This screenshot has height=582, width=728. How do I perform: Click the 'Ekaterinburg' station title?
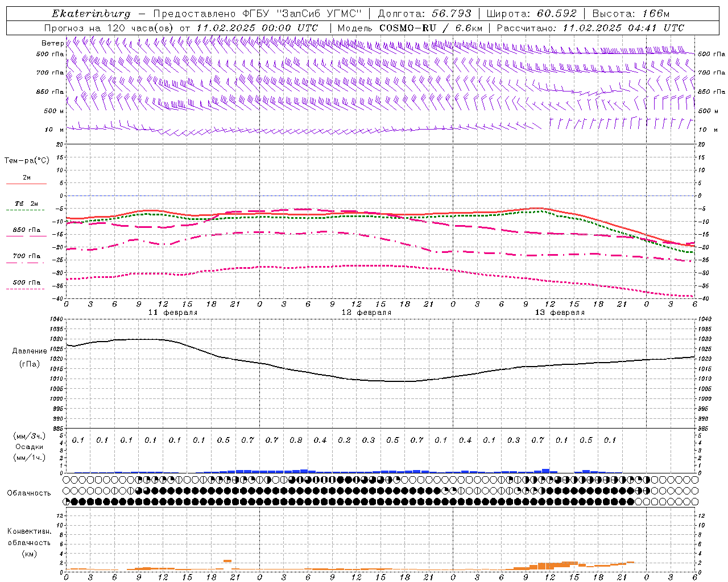[x=91, y=14]
